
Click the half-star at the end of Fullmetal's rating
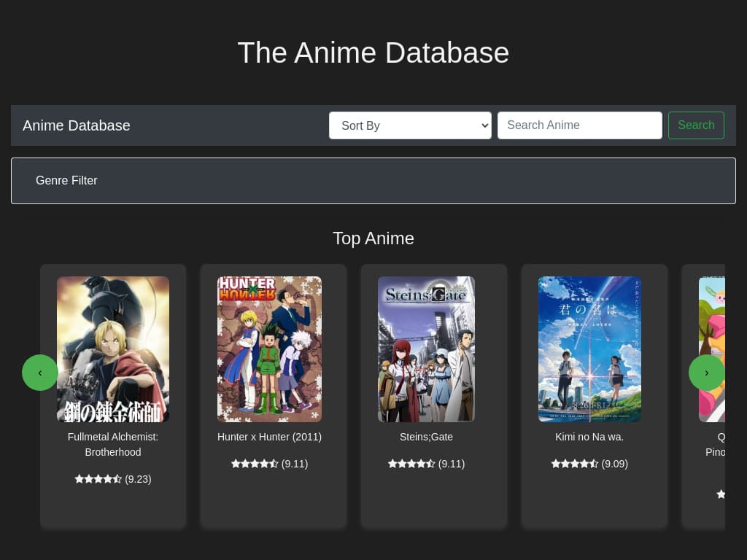[x=117, y=479]
